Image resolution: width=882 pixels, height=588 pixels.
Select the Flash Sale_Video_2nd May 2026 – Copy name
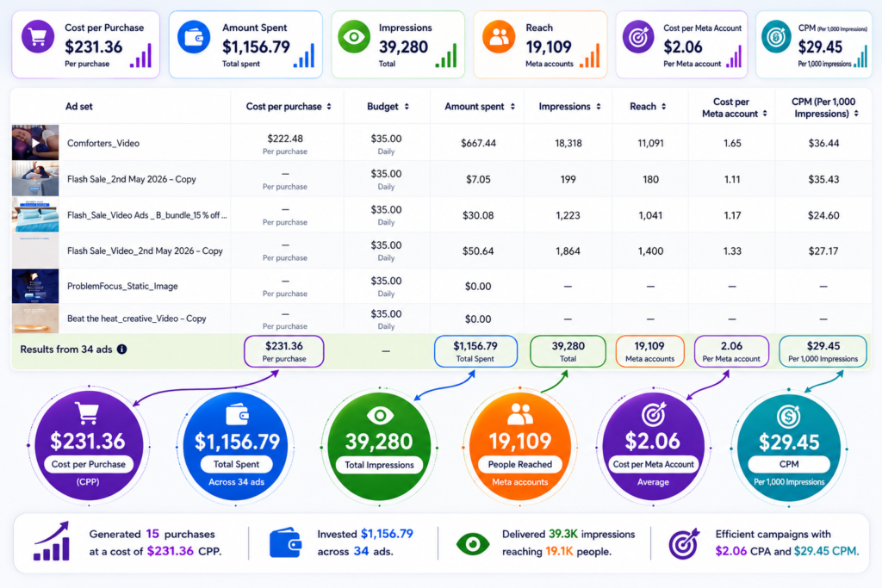pyautogui.click(x=145, y=251)
